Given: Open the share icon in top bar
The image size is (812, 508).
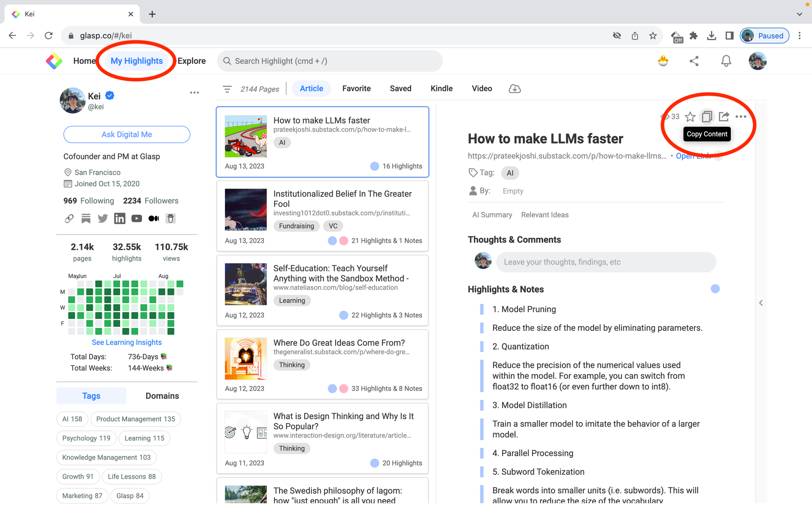Looking at the screenshot, I should [694, 61].
